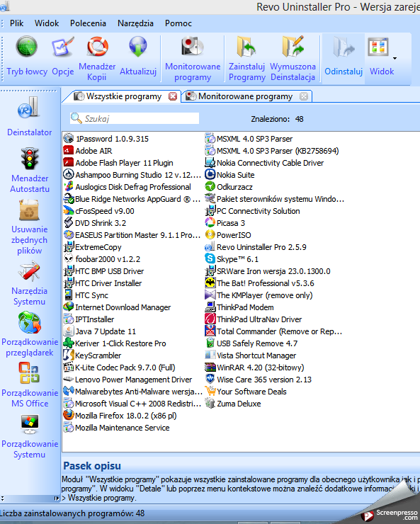Click the search magnifier icon
The image size is (420, 524).
[x=76, y=118]
